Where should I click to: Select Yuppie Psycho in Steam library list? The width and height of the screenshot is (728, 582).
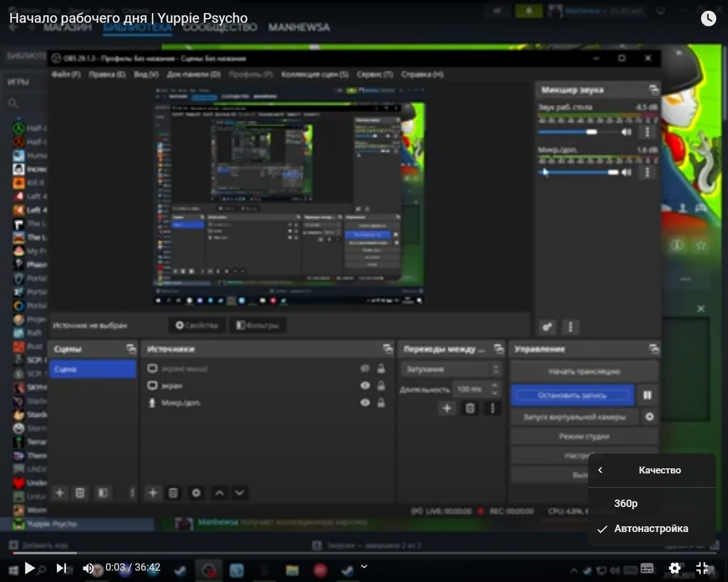tap(77, 523)
